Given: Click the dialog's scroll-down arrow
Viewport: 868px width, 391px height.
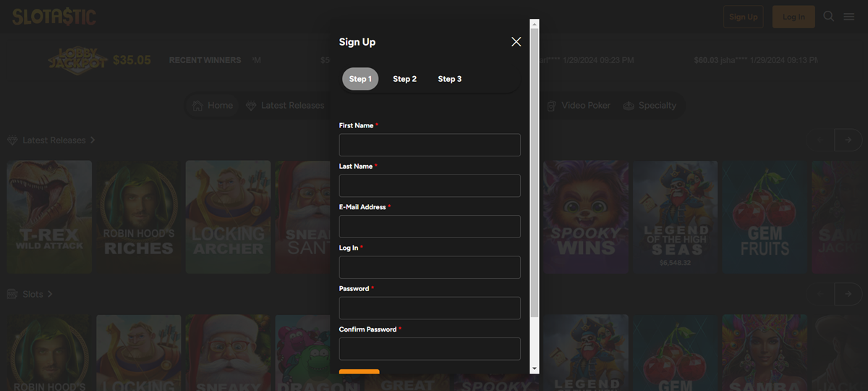Looking at the screenshot, I should coord(535,369).
